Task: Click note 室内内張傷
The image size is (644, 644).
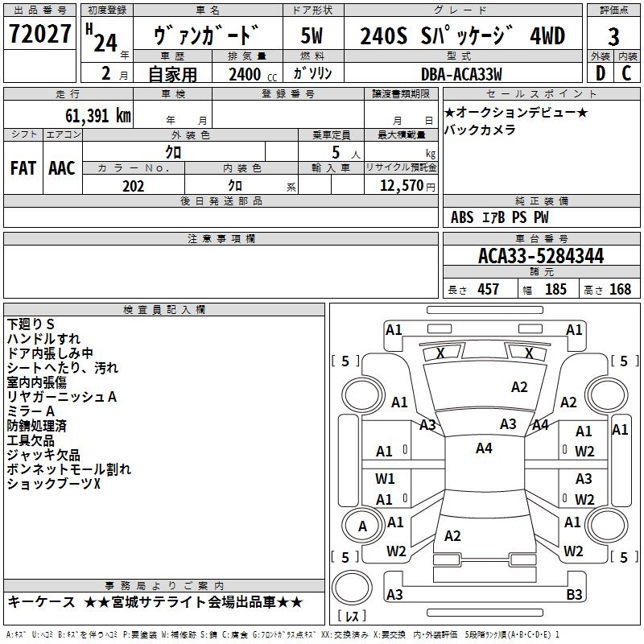Action: pos(37,382)
